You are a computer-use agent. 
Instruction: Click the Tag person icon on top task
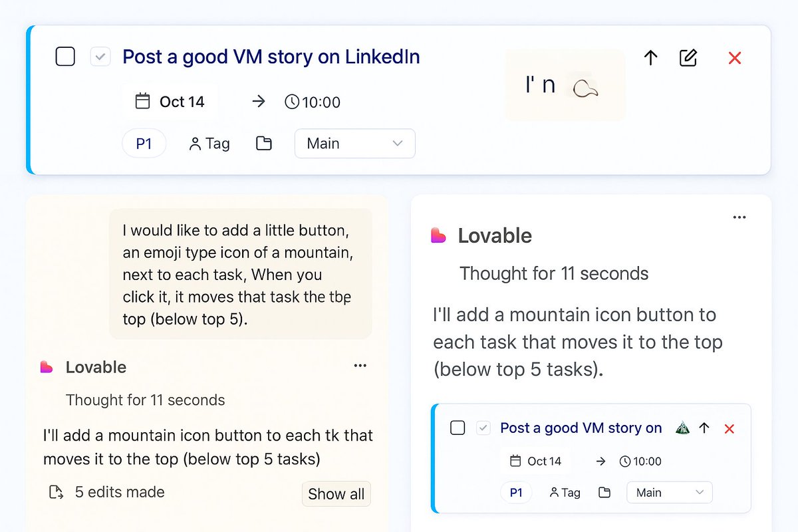point(195,144)
